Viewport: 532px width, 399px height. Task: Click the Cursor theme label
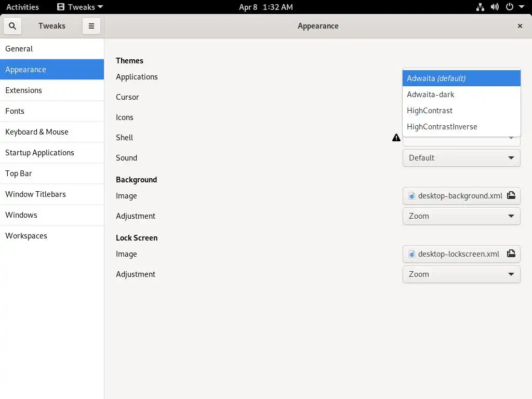point(127,97)
